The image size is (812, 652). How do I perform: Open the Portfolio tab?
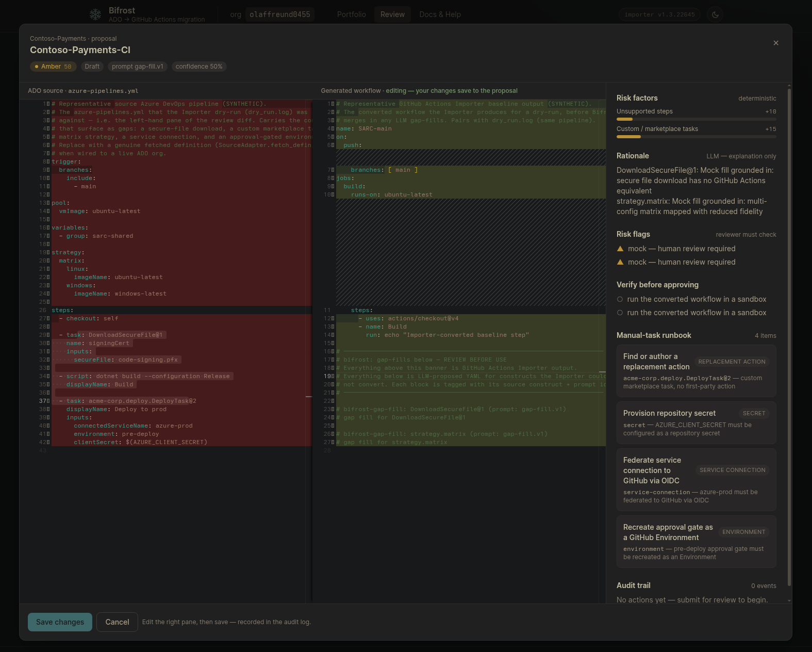click(x=352, y=14)
